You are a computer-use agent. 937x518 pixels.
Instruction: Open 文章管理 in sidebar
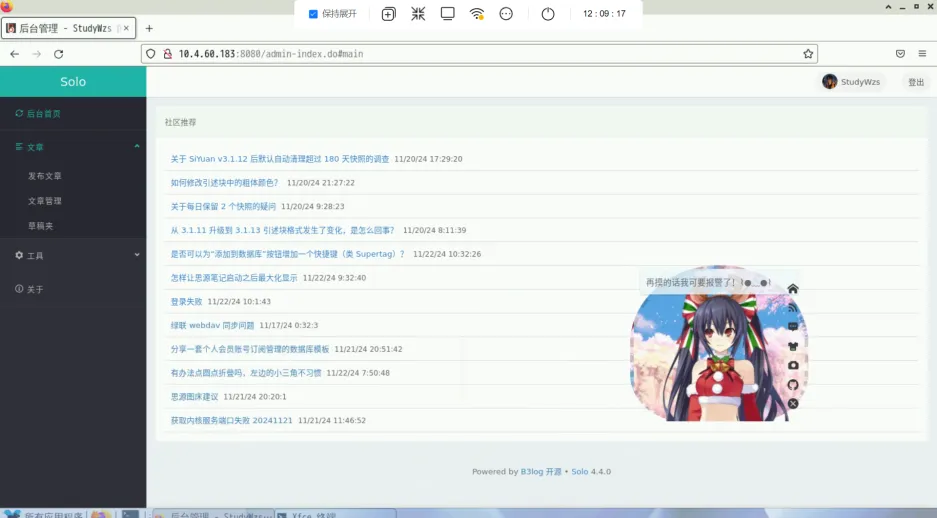click(x=45, y=201)
